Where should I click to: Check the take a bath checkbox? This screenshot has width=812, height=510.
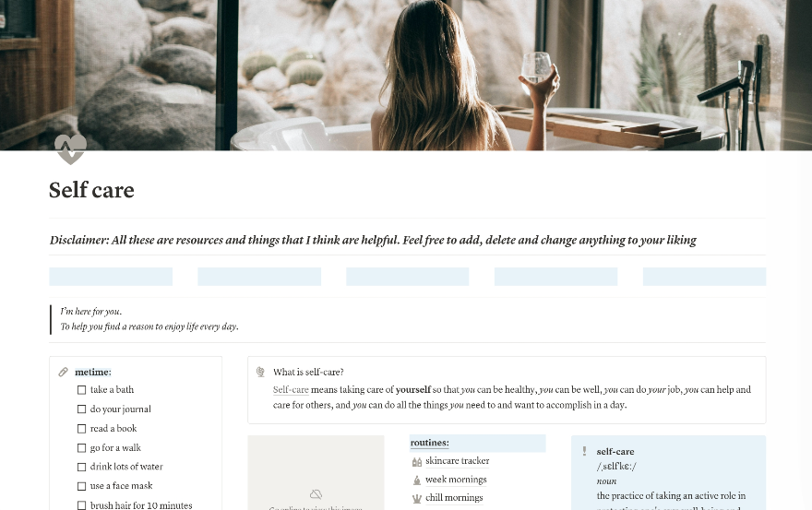click(81, 390)
